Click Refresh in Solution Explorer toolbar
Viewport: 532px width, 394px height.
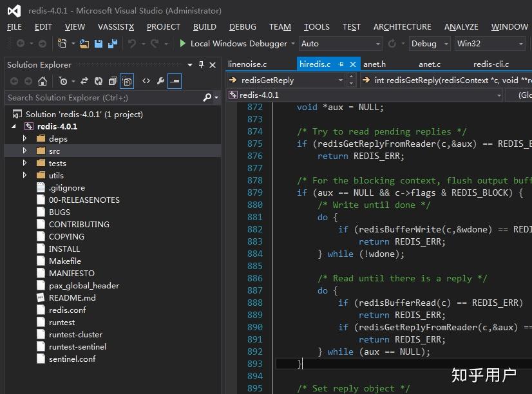(x=99, y=81)
